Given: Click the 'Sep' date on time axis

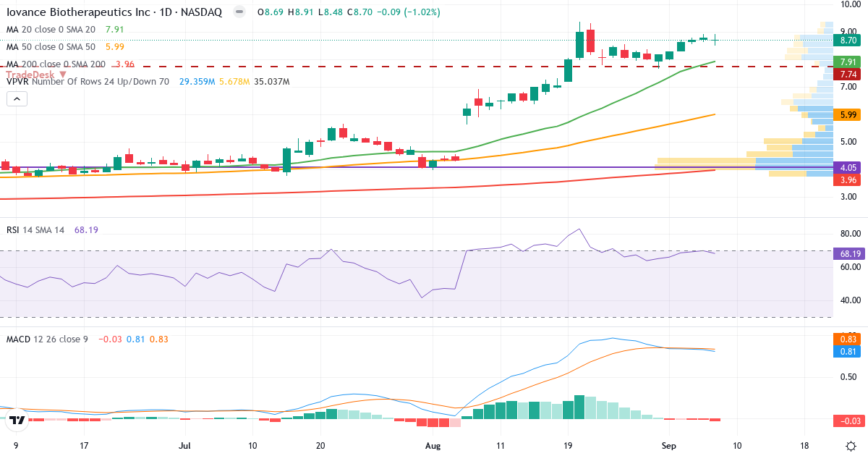Looking at the screenshot, I should coord(670,445).
